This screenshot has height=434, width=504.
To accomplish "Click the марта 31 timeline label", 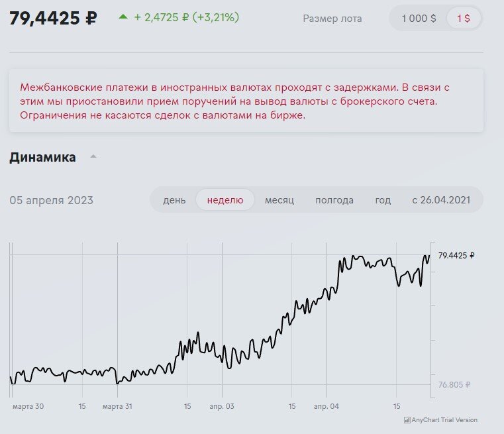I will coord(117,406).
